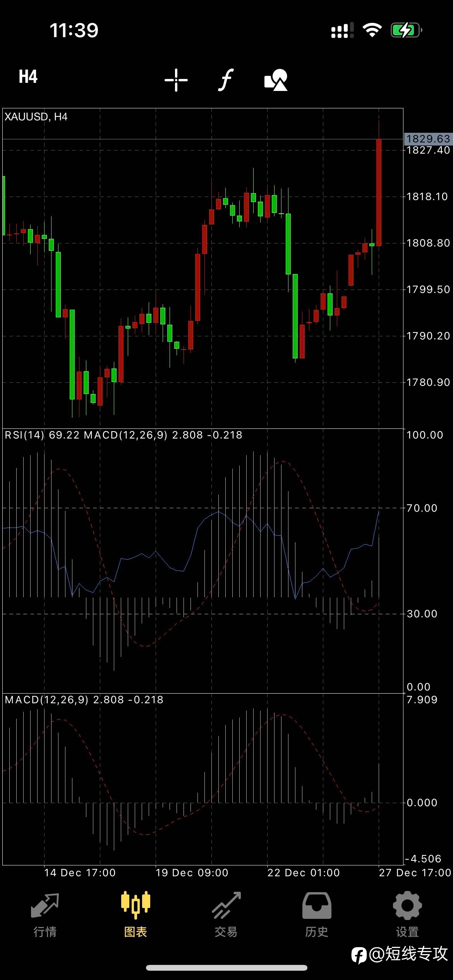Open the H4 timeframe selector
The image size is (453, 980).
coord(28,77)
